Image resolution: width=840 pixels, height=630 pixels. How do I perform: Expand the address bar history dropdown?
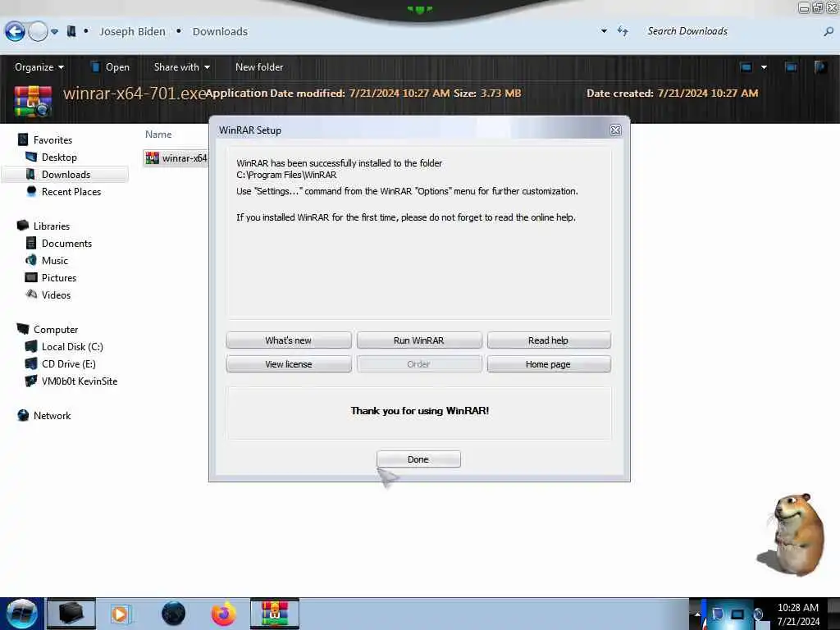point(604,31)
